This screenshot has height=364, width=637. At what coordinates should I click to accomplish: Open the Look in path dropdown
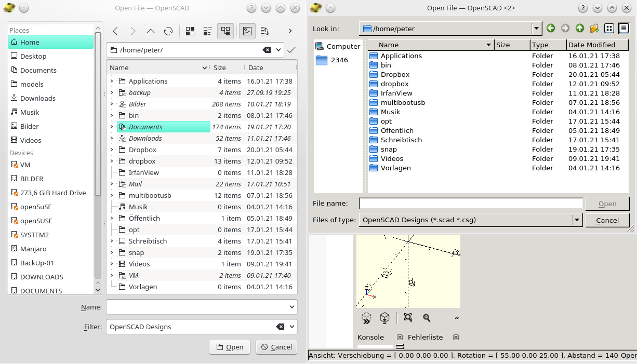[x=536, y=29]
